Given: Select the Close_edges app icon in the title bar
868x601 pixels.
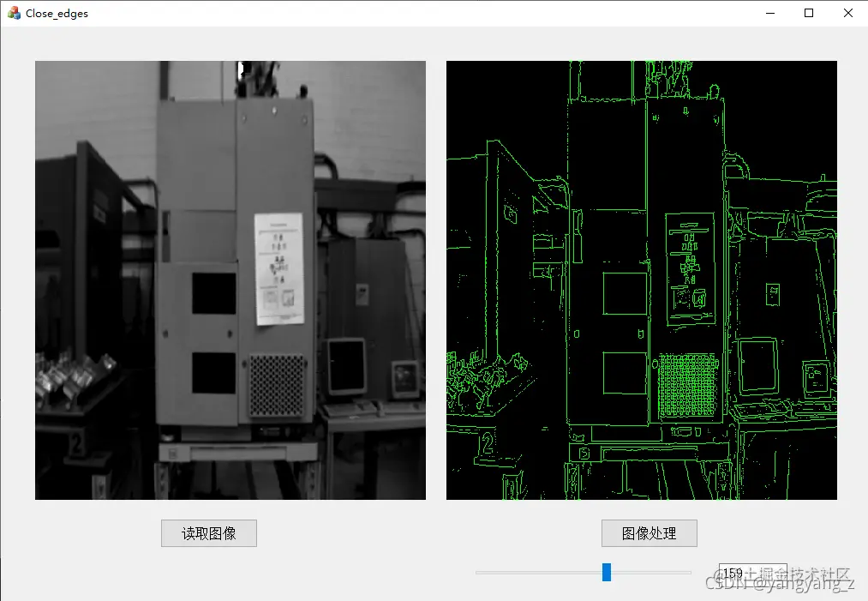Looking at the screenshot, I should (x=12, y=13).
